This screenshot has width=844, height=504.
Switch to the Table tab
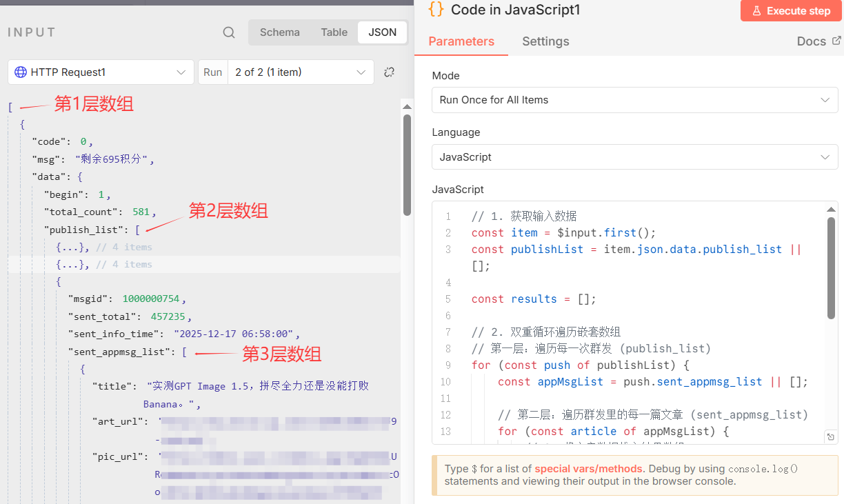pos(334,32)
